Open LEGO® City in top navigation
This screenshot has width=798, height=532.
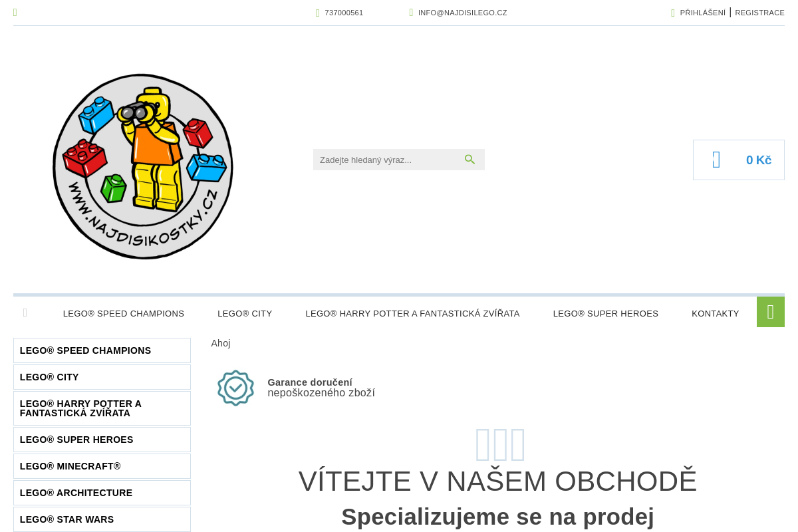tap(245, 313)
